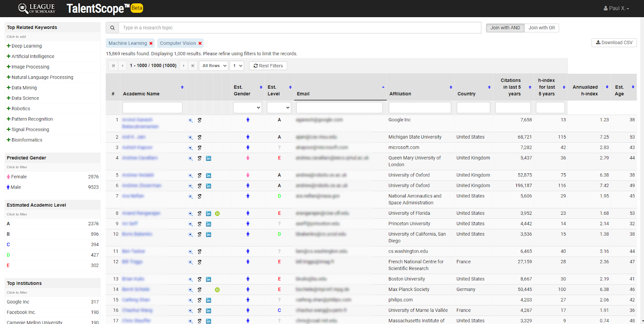Open the Paul X. user menu

point(616,8)
